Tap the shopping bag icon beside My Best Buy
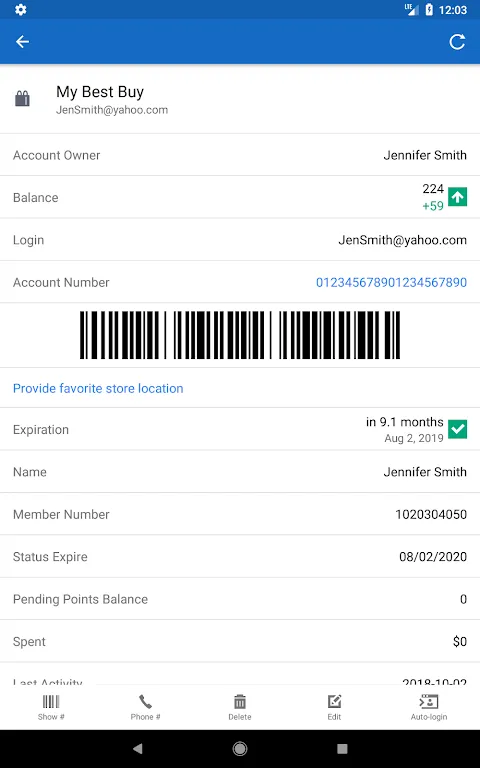Screen dimensions: 480x768 [23, 99]
